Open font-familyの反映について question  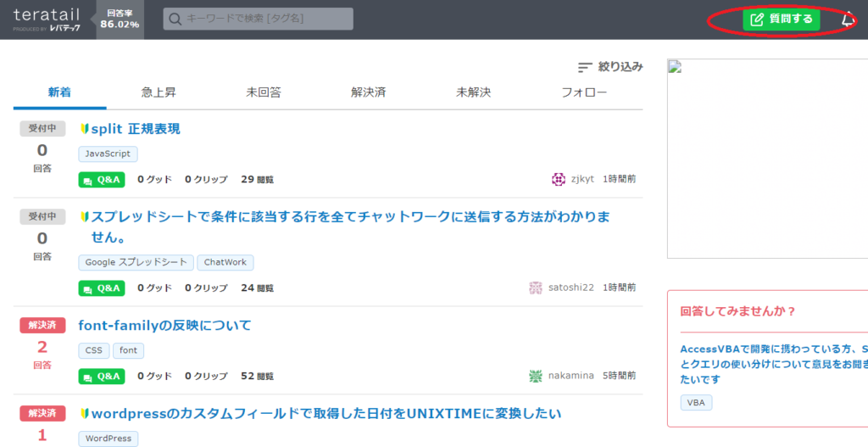(164, 326)
